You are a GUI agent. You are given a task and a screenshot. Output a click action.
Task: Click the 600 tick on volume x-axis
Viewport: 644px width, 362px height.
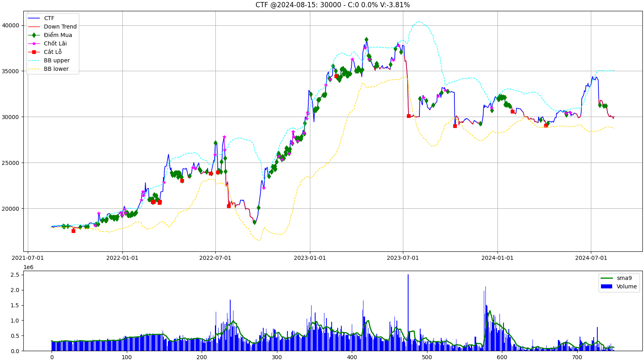pos(502,357)
